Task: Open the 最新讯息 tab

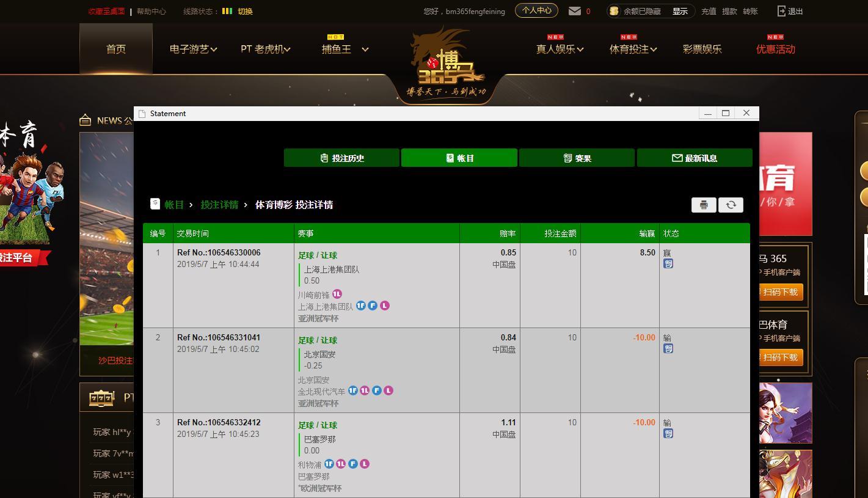Action: click(x=695, y=158)
